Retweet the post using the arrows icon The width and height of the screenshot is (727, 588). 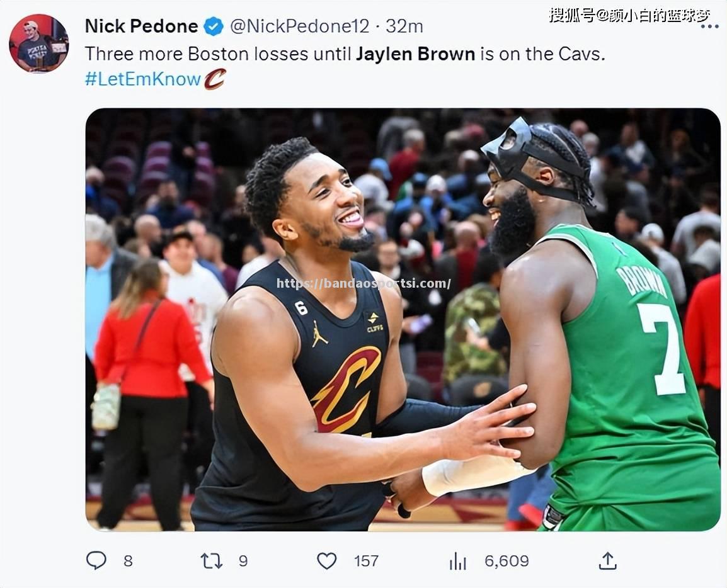click(x=212, y=561)
